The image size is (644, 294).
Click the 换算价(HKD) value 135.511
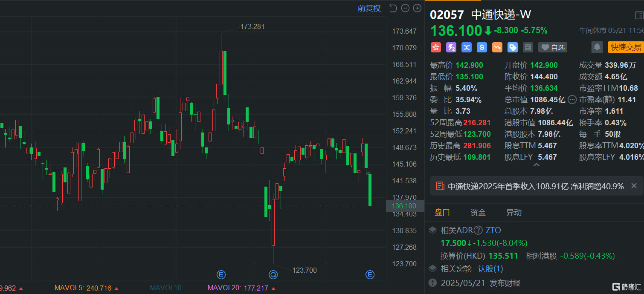pos(503,256)
